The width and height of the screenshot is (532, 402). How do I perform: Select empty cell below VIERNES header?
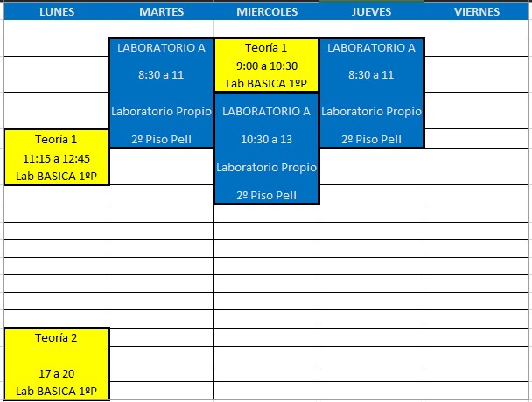coord(477,29)
